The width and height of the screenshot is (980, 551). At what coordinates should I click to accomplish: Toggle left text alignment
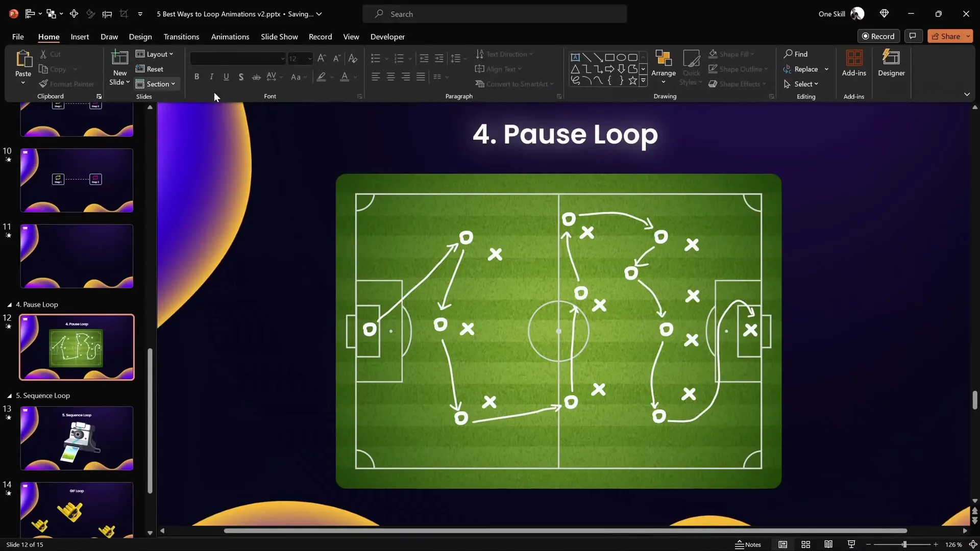(x=376, y=77)
